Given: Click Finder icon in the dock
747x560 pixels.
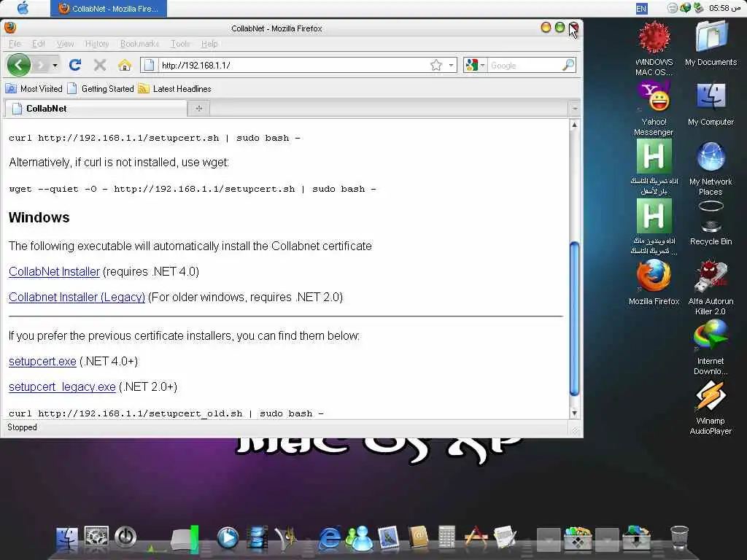Looking at the screenshot, I should 66,539.
